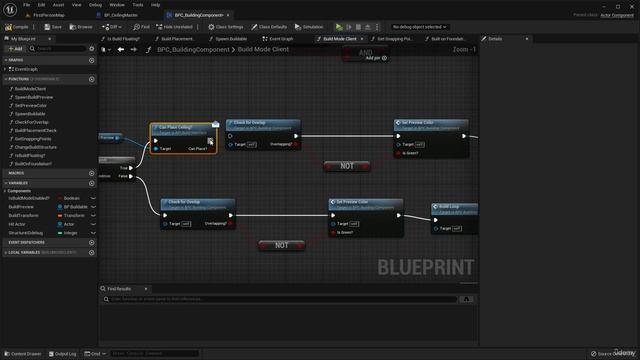Viewport: 640px width, 360px height.
Task: Click the Eject button in toolbar
Action: 367,27
